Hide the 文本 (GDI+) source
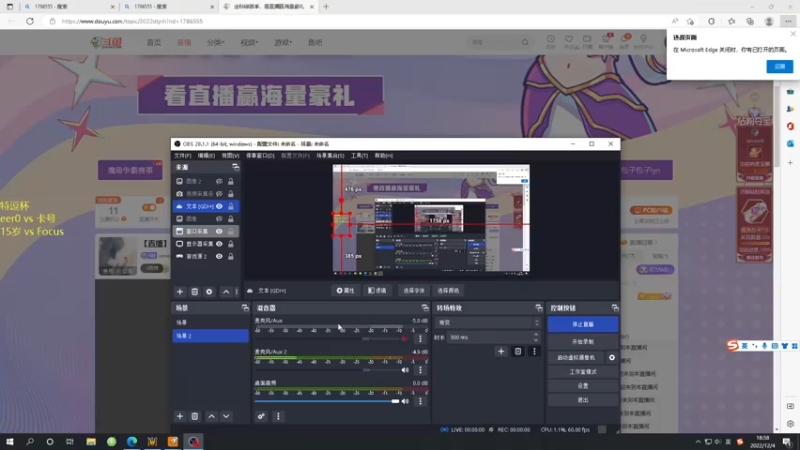Viewport: 800px width, 450px height. tap(219, 206)
